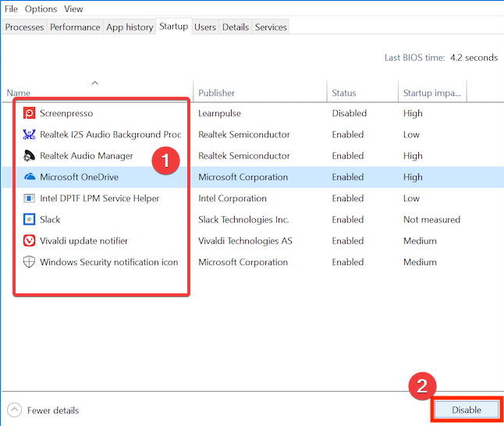The image size is (504, 426).
Task: Click the Last BIOS time value
Action: pos(474,58)
